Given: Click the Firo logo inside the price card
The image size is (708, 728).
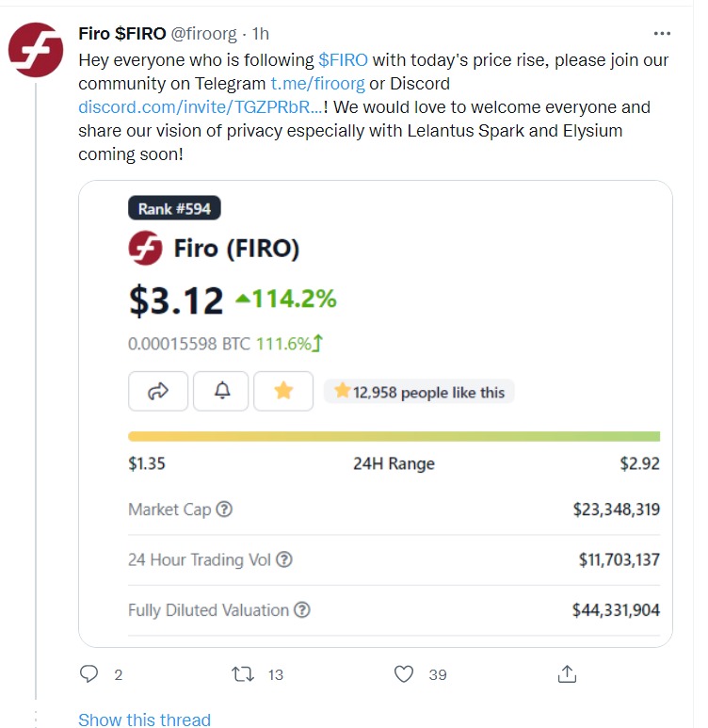Looking at the screenshot, I should pyautogui.click(x=145, y=248).
